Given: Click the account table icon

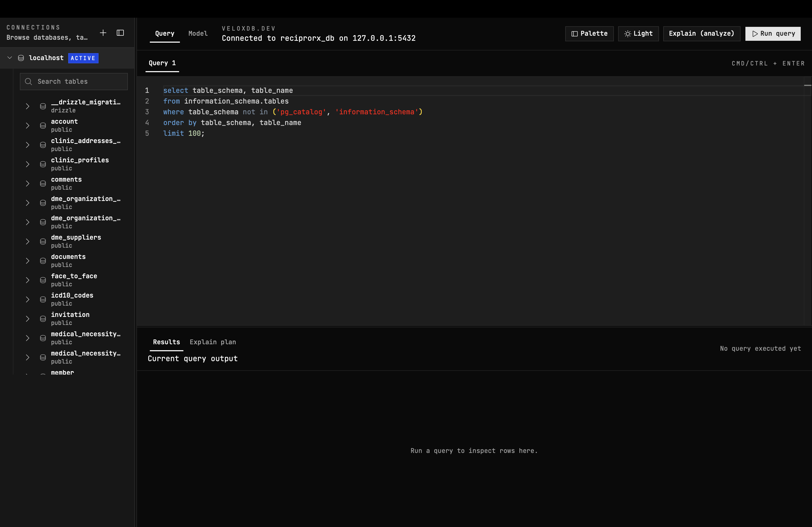Looking at the screenshot, I should click(43, 126).
